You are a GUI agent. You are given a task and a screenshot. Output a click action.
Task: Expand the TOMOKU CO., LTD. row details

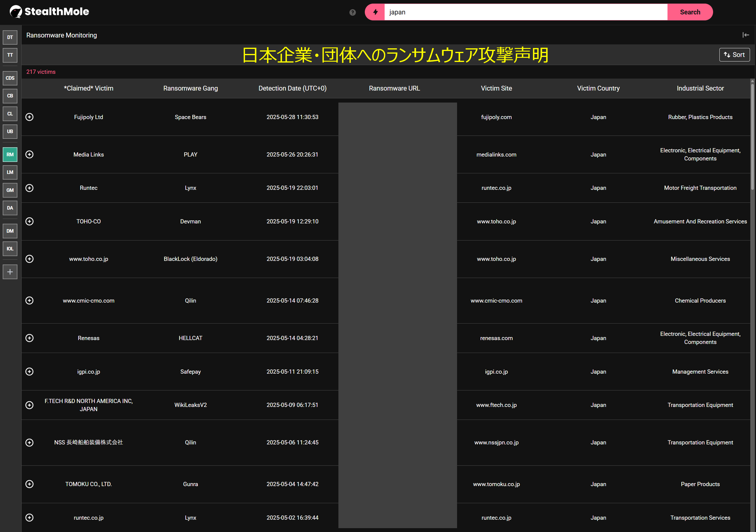(x=29, y=484)
